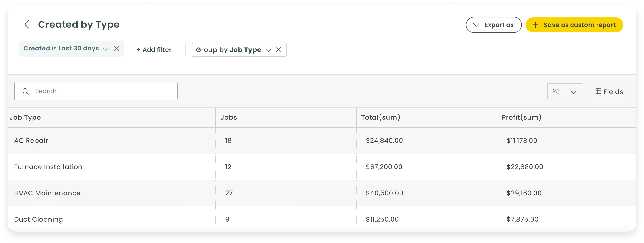Clear the Group by Job Type grouping
The width and height of the screenshot is (644, 243).
coord(279,50)
